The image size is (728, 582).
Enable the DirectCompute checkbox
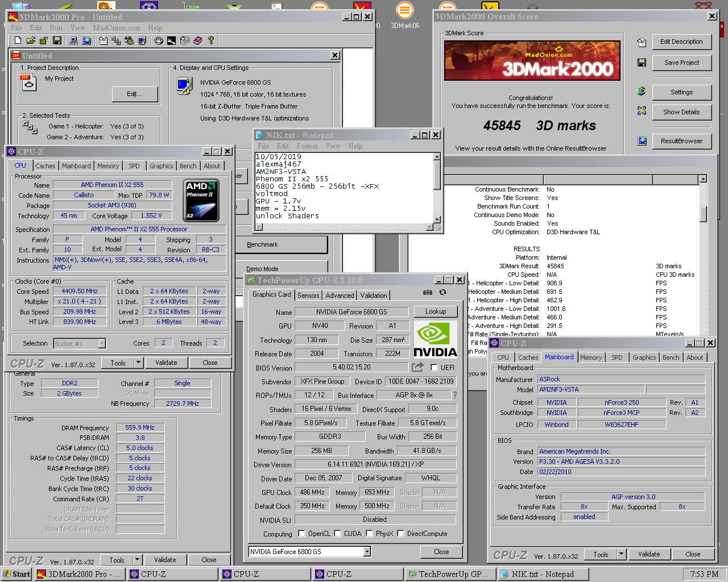pos(401,534)
